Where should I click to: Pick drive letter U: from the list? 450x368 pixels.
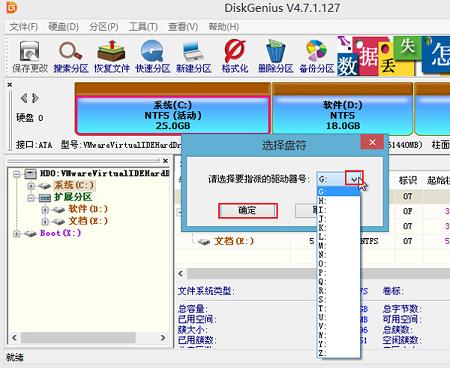pos(338,317)
